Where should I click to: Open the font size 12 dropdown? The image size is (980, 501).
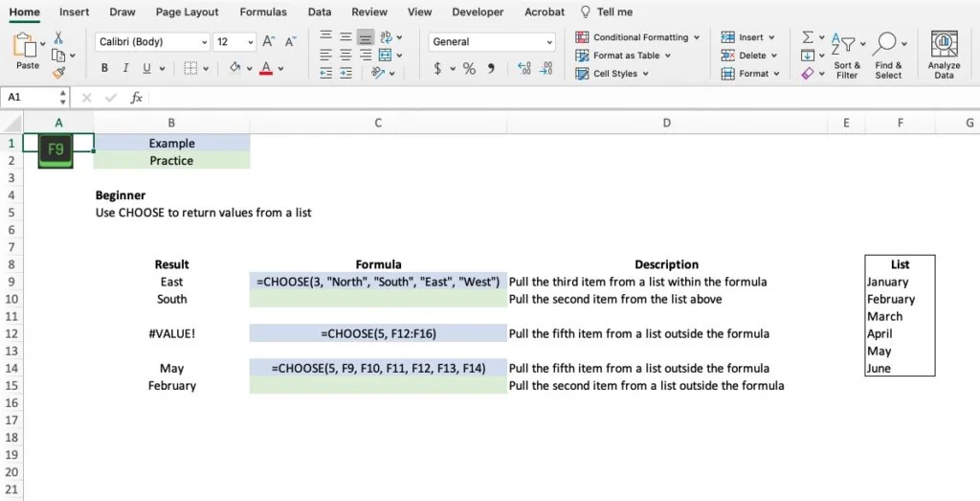[x=250, y=42]
